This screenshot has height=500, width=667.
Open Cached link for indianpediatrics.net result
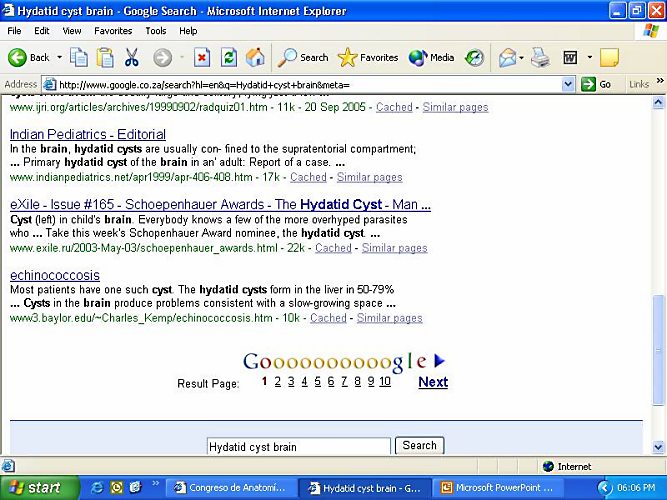(x=308, y=177)
